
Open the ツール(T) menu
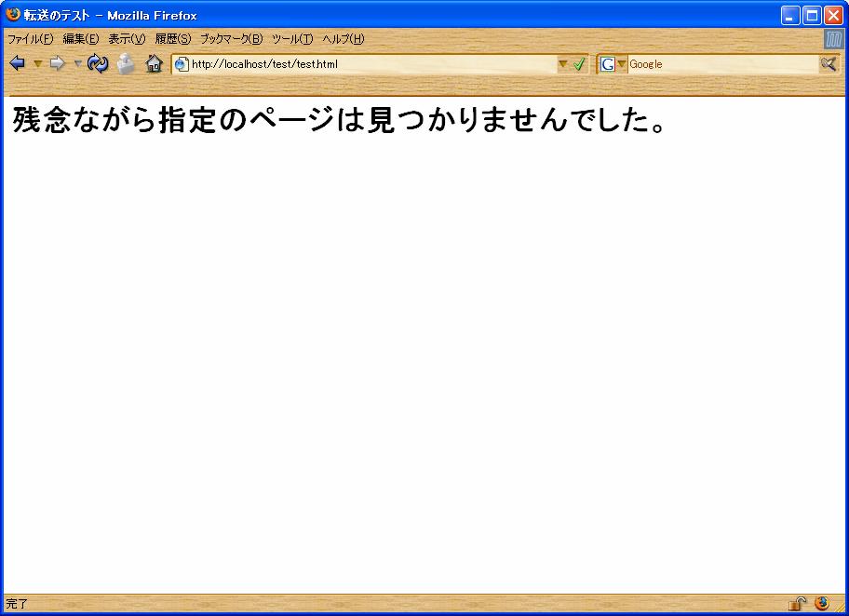pyautogui.click(x=291, y=39)
